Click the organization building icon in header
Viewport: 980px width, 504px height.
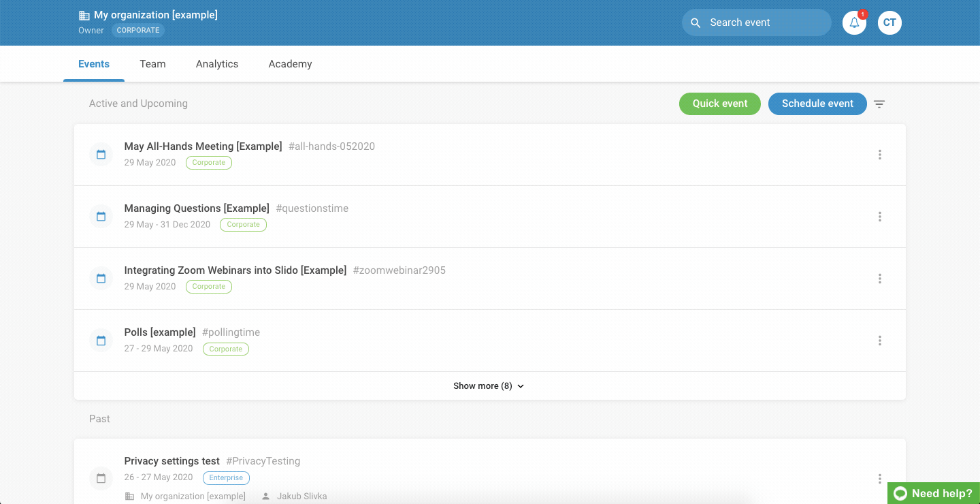click(84, 15)
